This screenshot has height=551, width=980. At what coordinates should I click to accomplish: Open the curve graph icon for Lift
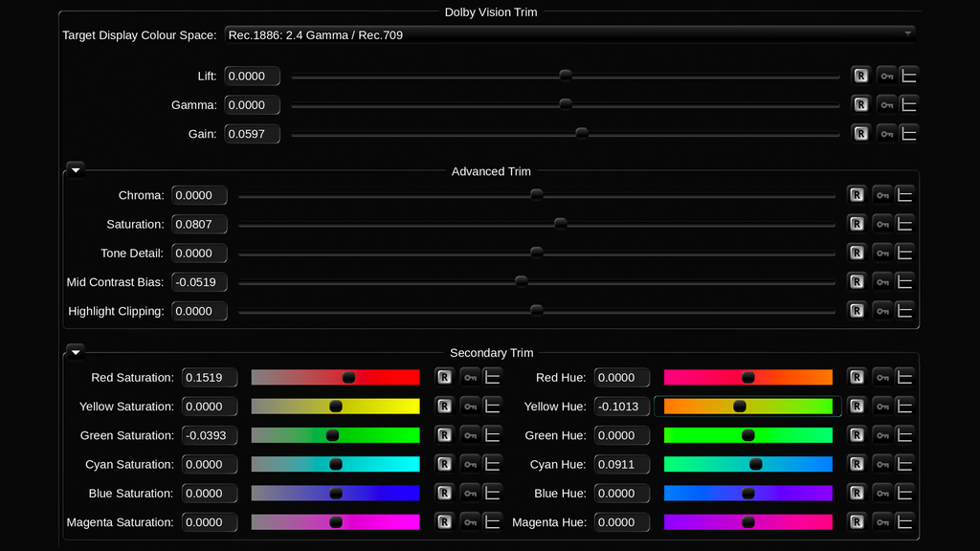click(909, 76)
